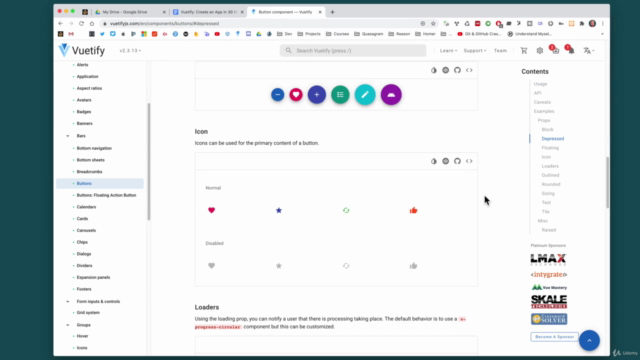Image resolution: width=640 pixels, height=360 pixels.
Task: Open the settings gear in header
Action: [540, 51]
